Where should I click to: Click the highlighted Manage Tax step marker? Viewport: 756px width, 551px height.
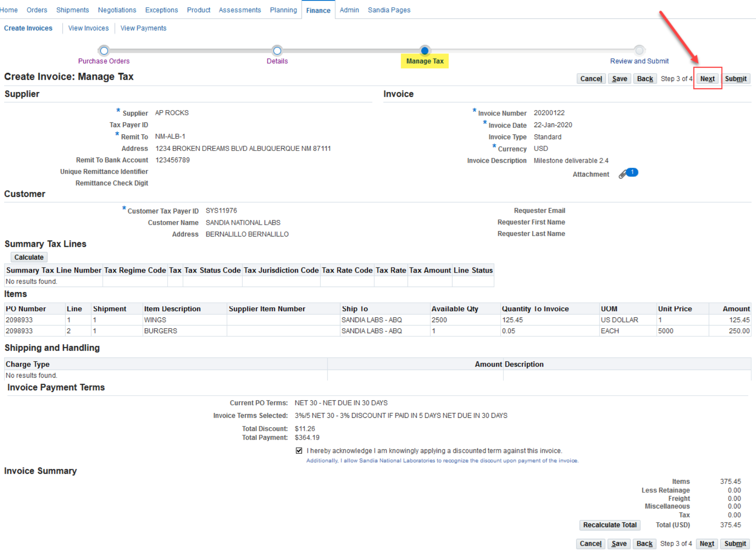[x=425, y=51]
